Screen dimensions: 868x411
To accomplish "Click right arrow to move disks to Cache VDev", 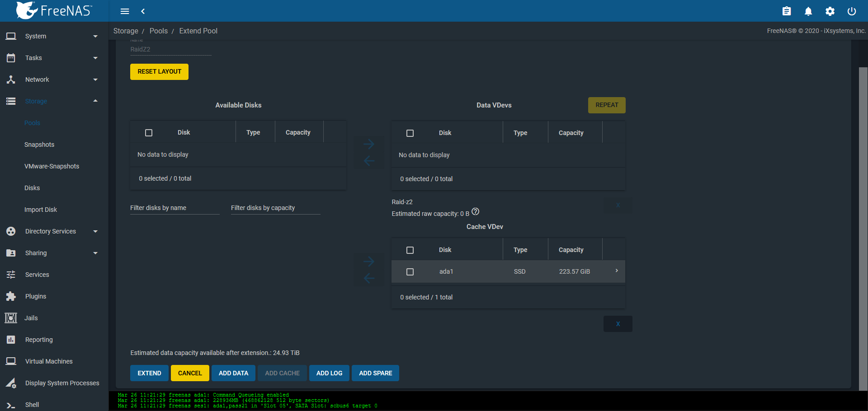I will pyautogui.click(x=369, y=262).
